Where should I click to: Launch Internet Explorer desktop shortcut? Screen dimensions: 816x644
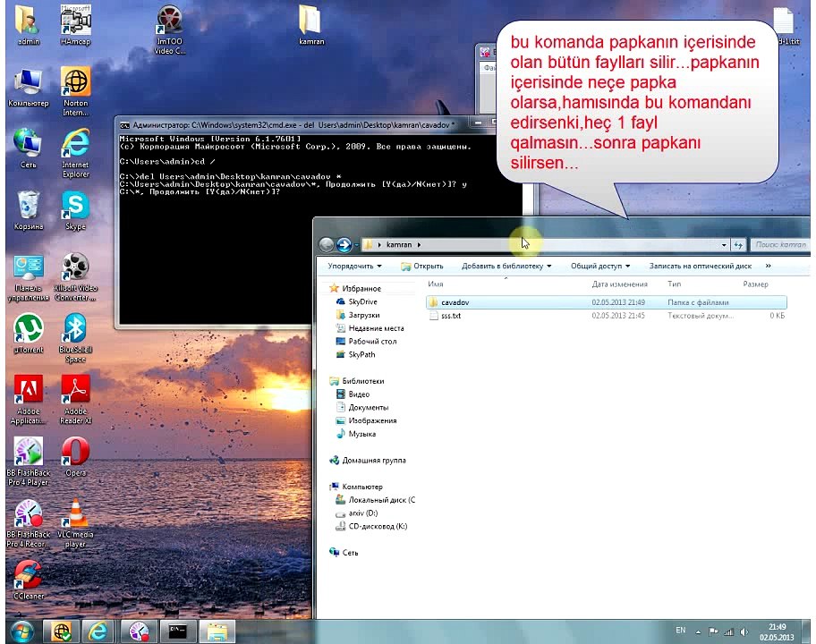pyautogui.click(x=75, y=153)
